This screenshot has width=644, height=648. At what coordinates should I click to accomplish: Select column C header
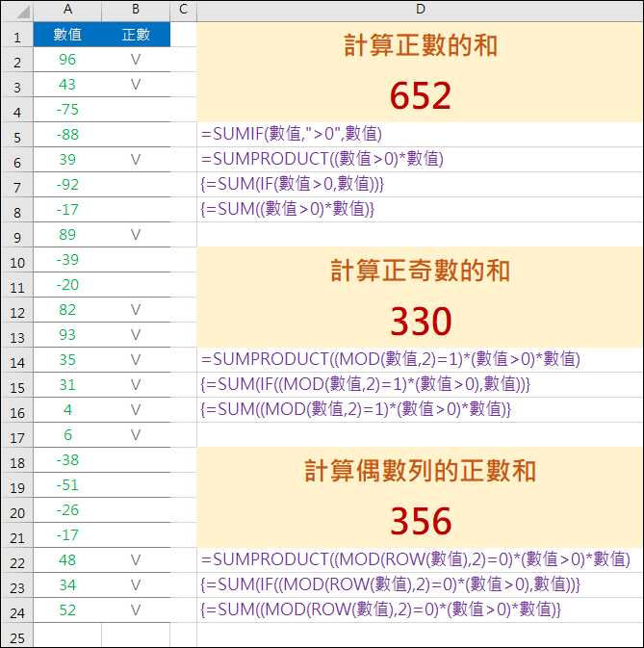(x=184, y=10)
